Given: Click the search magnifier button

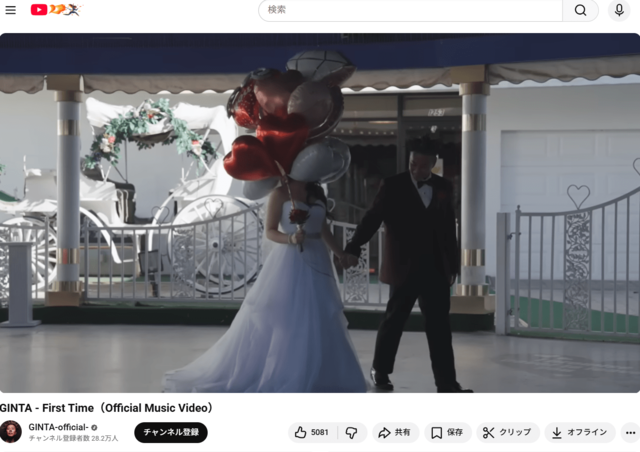Looking at the screenshot, I should tap(580, 10).
